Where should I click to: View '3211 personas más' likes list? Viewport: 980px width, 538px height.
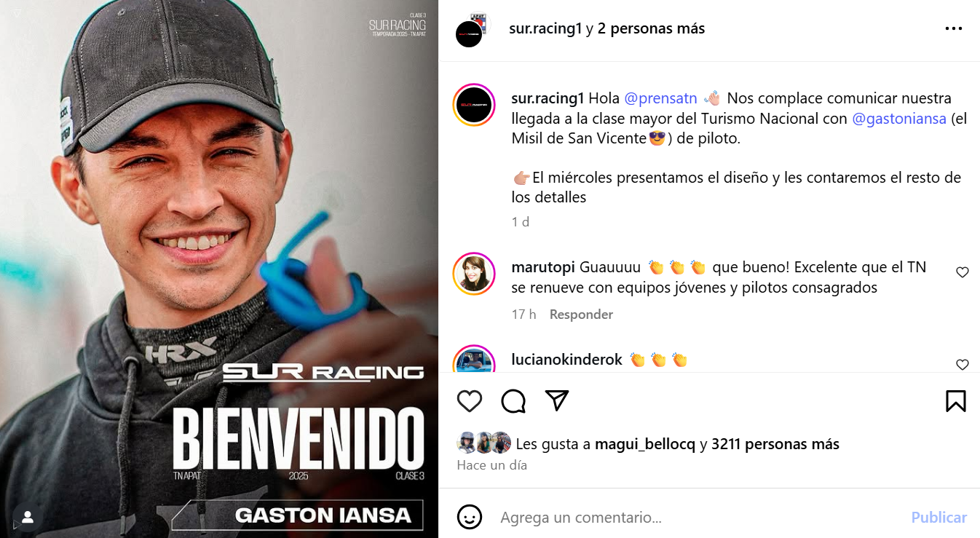tap(775, 444)
